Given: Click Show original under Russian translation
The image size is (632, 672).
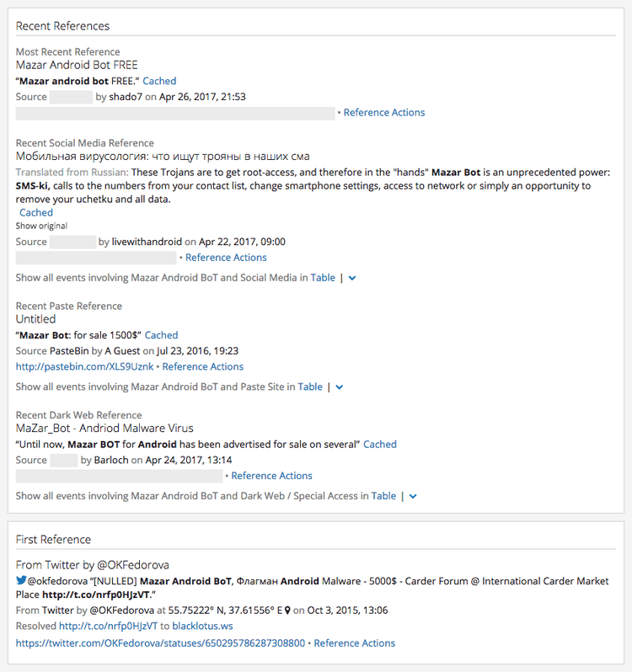Looking at the screenshot, I should tap(41, 226).
